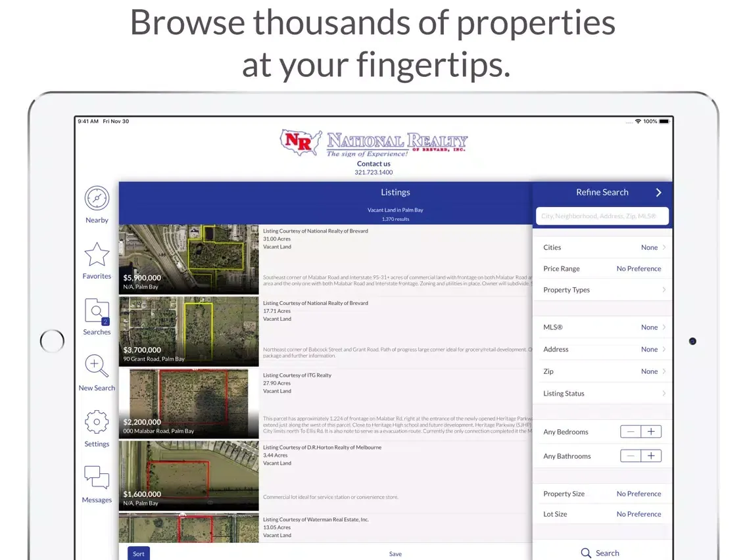Open the Address filter row
Viewport: 747px width, 560px height.
(x=602, y=349)
